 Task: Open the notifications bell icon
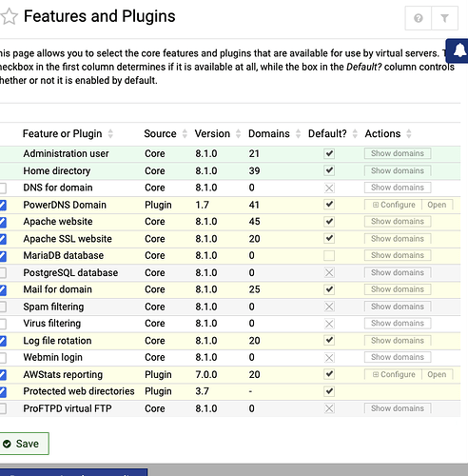pyautogui.click(x=458, y=50)
